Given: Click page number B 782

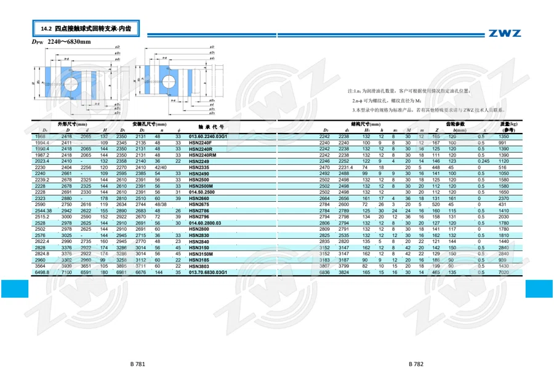Looking at the screenshot, I should (x=416, y=364).
